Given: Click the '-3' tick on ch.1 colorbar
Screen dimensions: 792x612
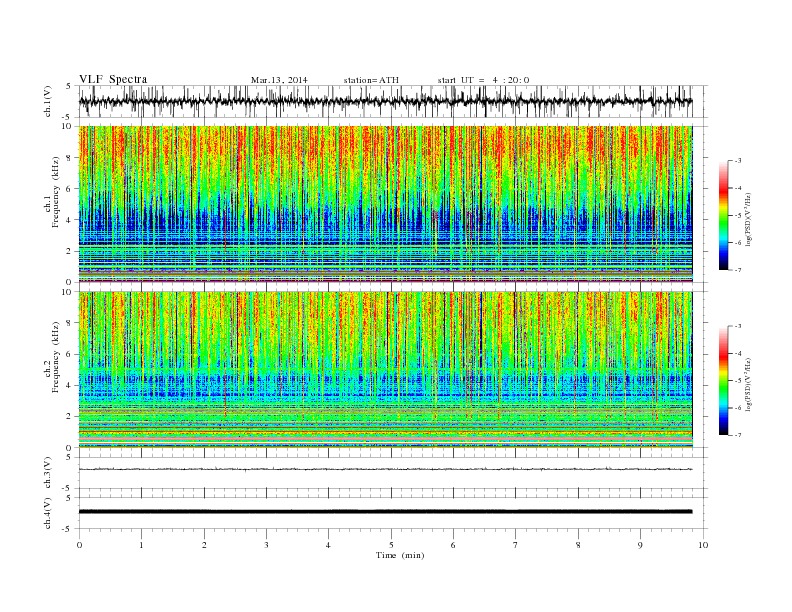Looking at the screenshot, I should coord(736,161).
